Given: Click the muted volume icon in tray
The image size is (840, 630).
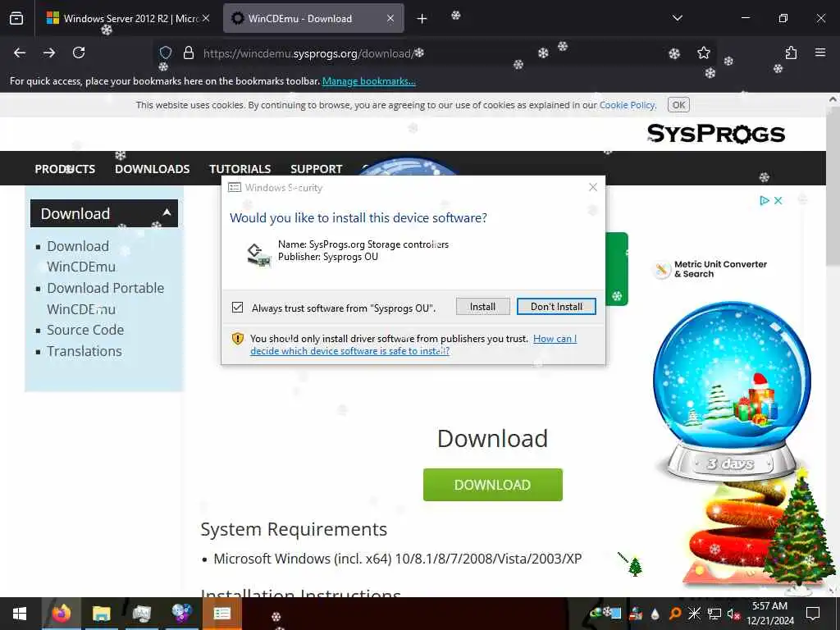Looking at the screenshot, I should pyautogui.click(x=733, y=614).
